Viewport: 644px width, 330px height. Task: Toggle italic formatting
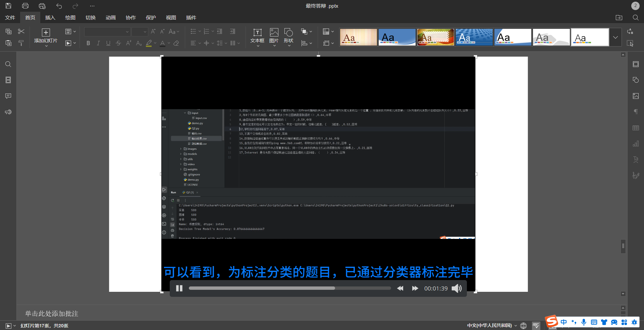(x=98, y=43)
